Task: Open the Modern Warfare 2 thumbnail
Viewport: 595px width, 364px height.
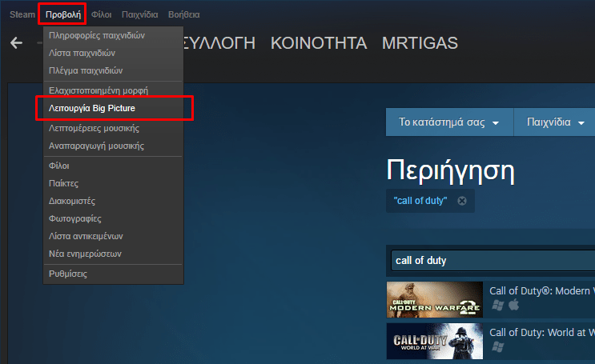Action: click(435, 299)
